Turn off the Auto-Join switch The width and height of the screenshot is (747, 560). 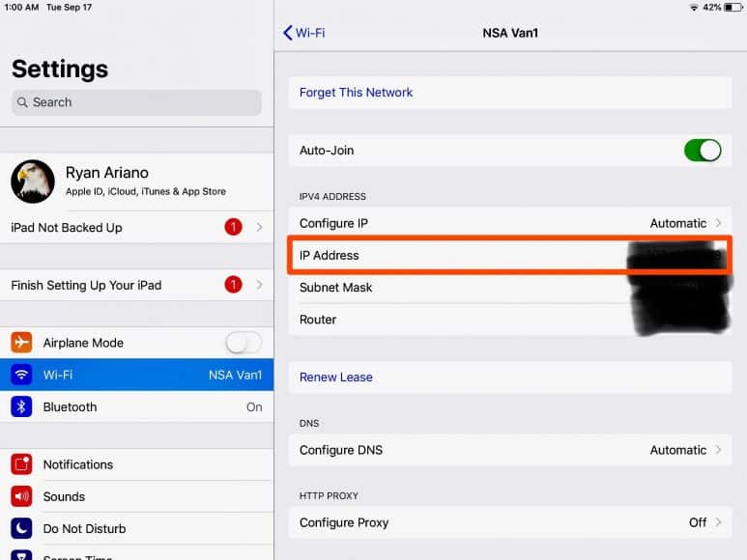703,151
